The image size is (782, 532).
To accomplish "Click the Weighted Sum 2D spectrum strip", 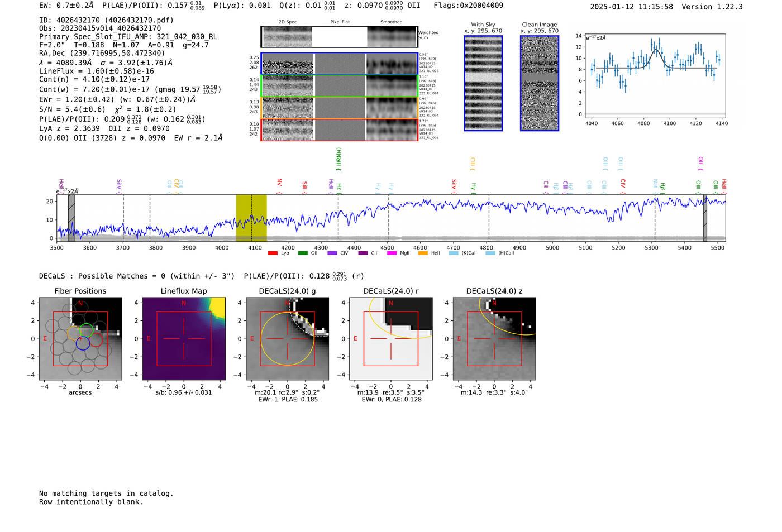I will 340,37.
